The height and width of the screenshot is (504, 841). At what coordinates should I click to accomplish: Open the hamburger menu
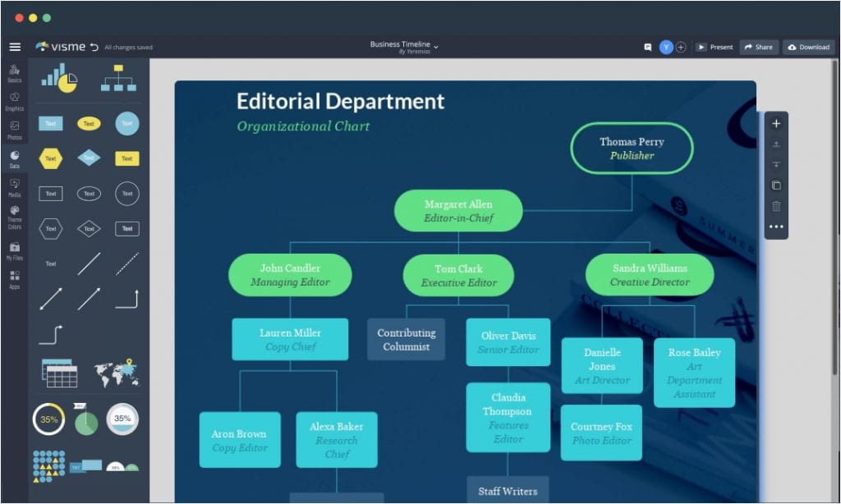tap(15, 47)
